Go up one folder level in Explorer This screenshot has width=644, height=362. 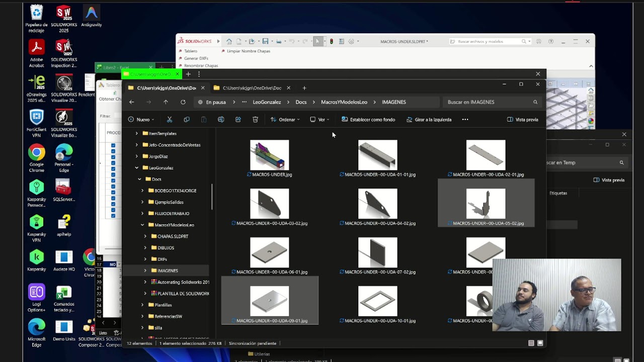coord(166,102)
